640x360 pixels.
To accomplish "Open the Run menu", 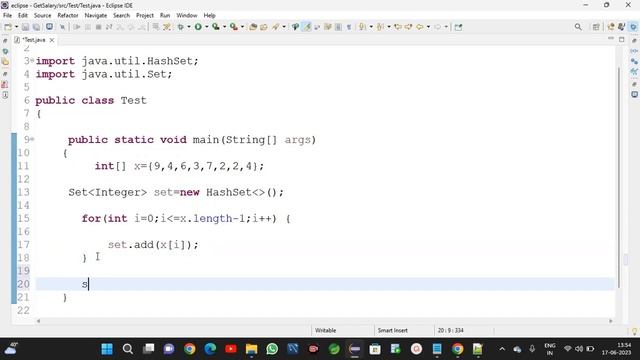I will [165, 15].
